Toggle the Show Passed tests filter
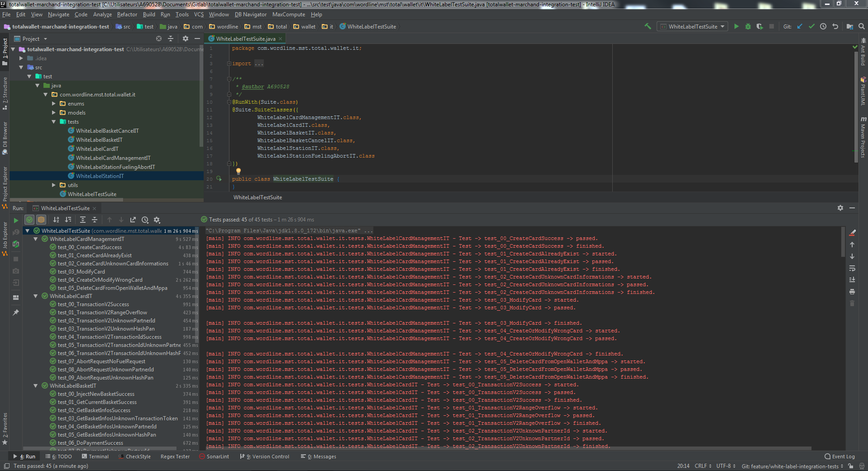The height and width of the screenshot is (471, 868). coord(29,220)
